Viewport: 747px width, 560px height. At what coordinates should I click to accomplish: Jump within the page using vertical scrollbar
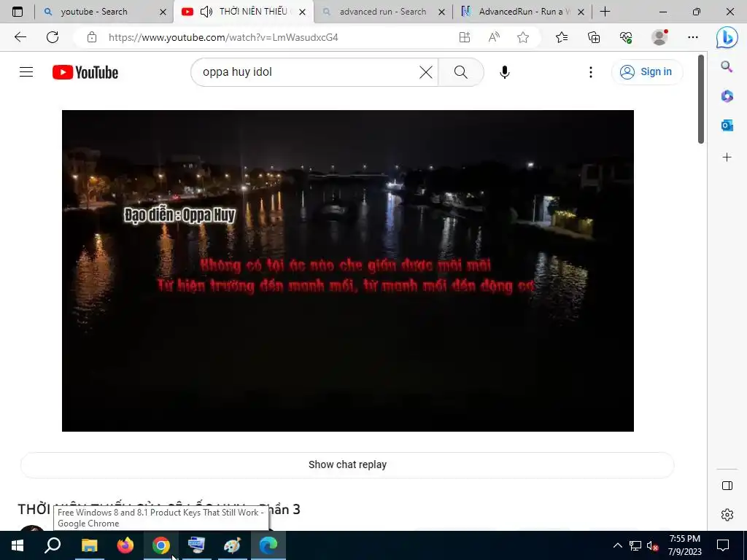(x=701, y=99)
